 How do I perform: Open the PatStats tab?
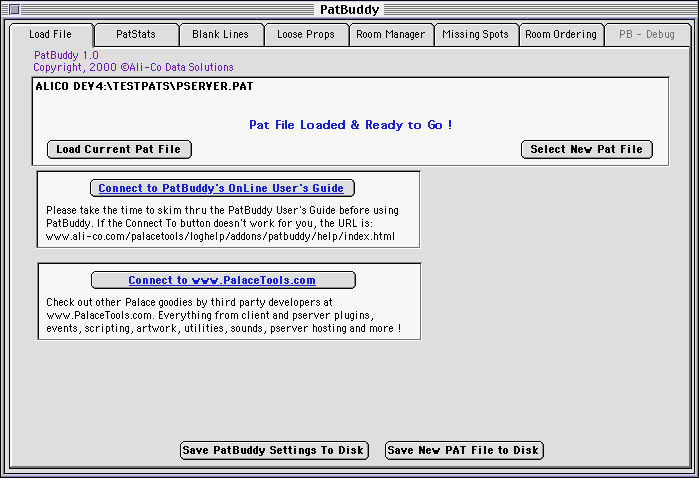[136, 35]
